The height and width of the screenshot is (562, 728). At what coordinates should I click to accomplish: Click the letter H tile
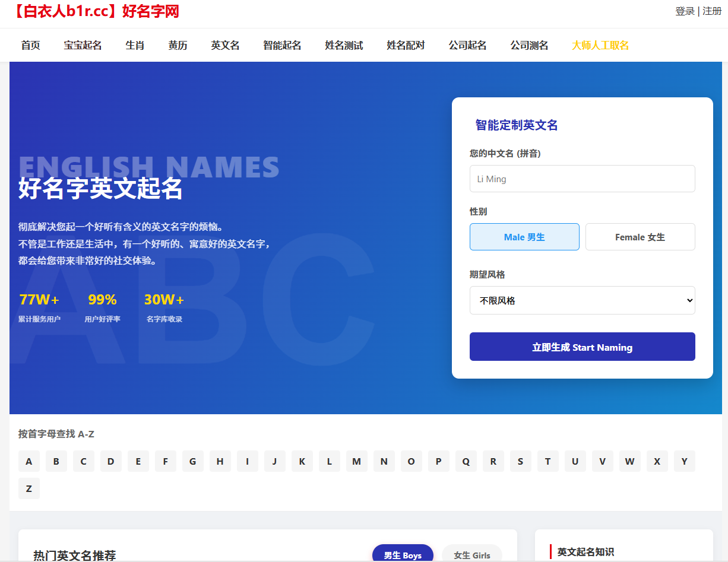click(220, 461)
